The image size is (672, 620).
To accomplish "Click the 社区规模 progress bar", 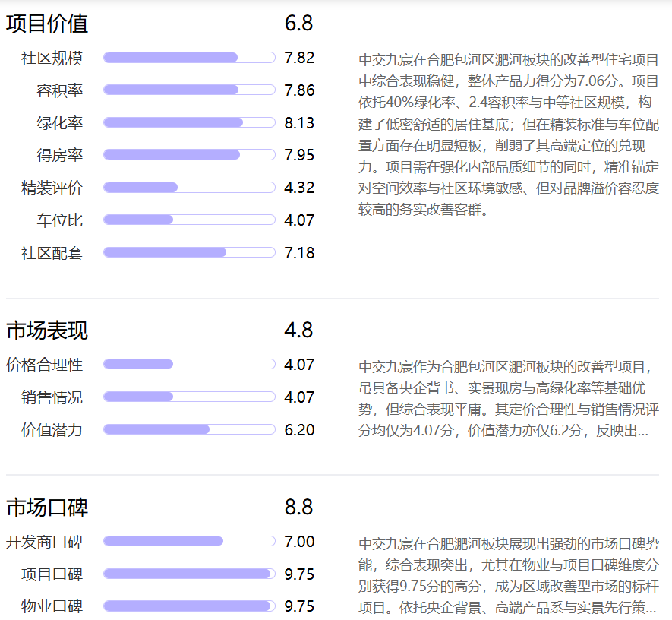I will [189, 58].
